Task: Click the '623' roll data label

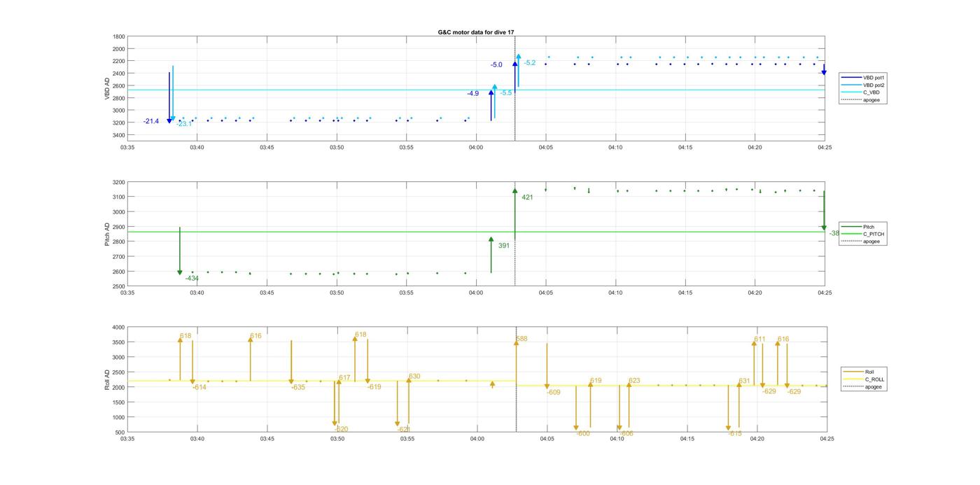Action: point(634,381)
